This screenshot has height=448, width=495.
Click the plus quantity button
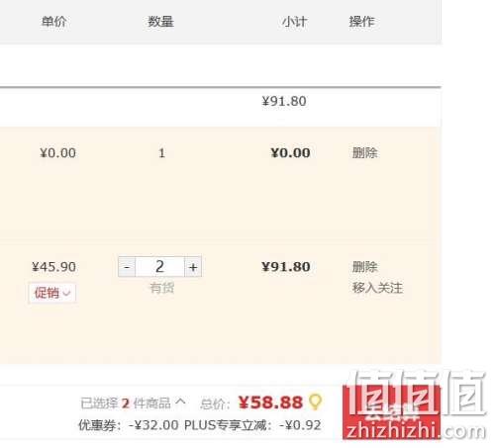point(193,267)
